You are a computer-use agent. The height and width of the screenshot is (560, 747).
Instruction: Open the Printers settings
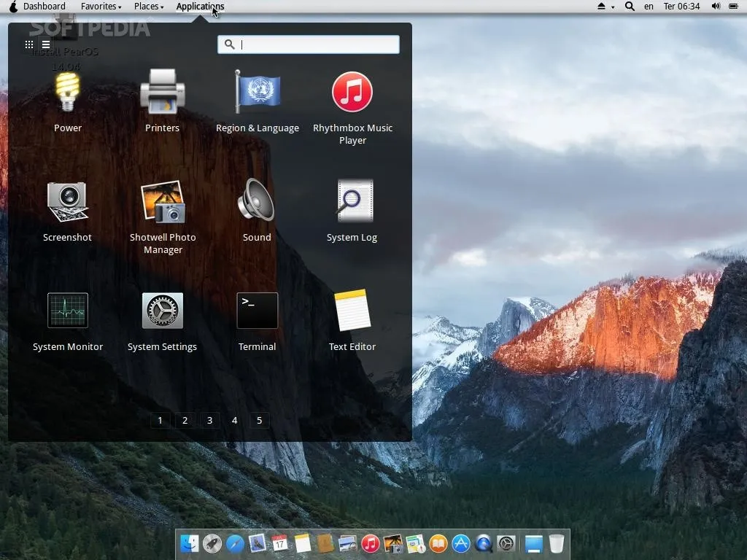(x=162, y=93)
